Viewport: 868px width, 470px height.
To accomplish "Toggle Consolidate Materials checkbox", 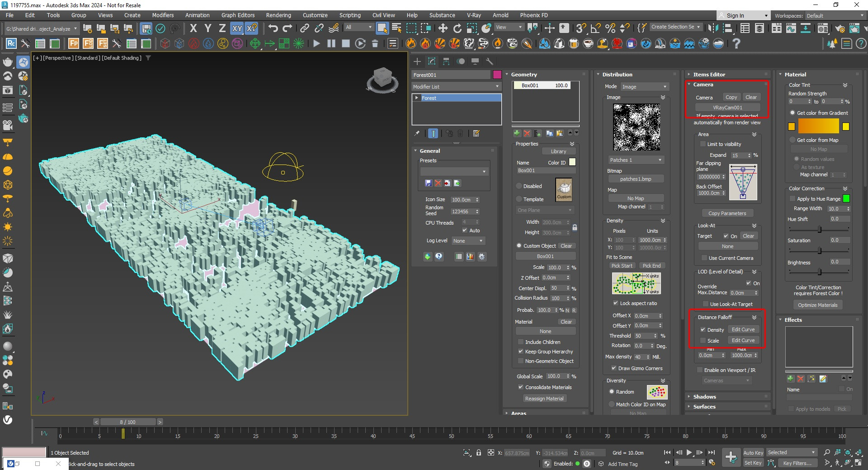I will coord(521,387).
